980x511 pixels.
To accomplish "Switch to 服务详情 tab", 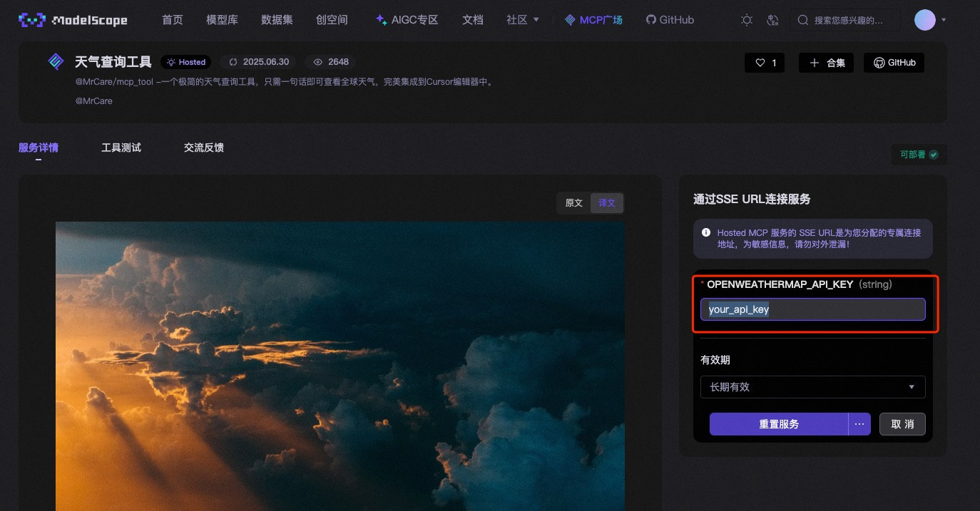I will pyautogui.click(x=39, y=148).
